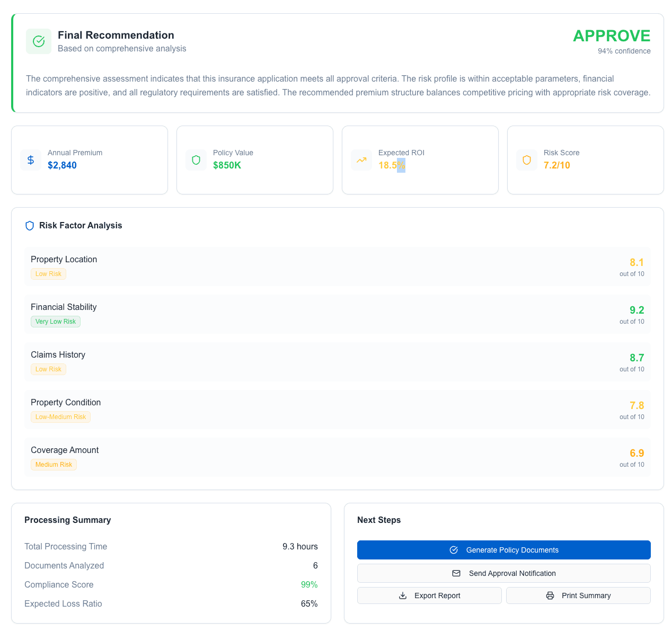Click the download icon in Export Report
The image size is (672, 640).
tap(403, 595)
